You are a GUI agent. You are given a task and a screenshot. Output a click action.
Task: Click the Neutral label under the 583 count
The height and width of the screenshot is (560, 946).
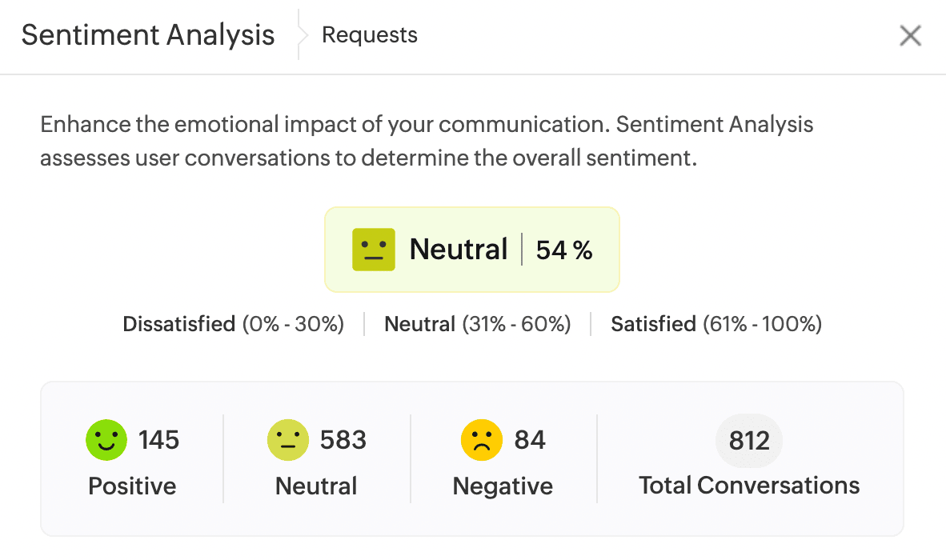pyautogui.click(x=316, y=486)
